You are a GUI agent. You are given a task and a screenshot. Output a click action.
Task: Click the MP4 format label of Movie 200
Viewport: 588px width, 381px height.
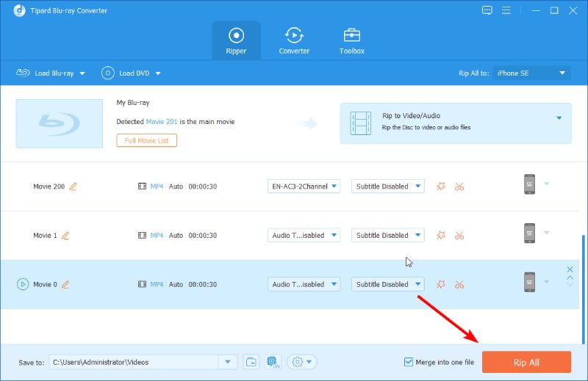pyautogui.click(x=157, y=186)
